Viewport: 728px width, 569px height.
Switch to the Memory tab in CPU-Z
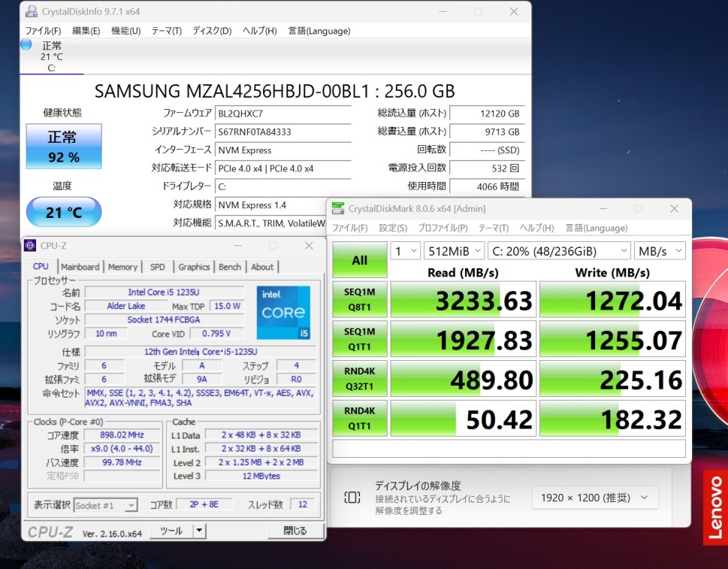(x=122, y=267)
